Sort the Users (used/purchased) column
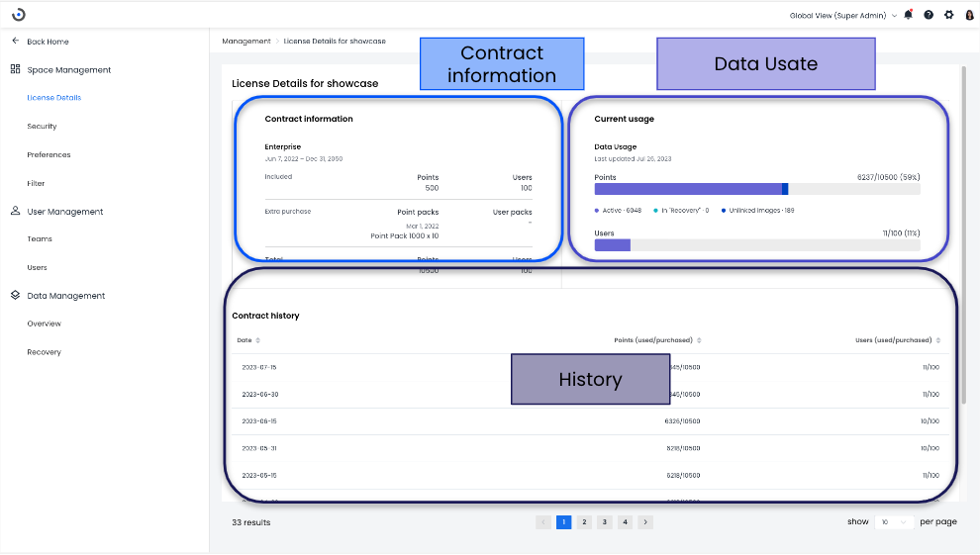This screenshot has width=980, height=555. (x=938, y=340)
